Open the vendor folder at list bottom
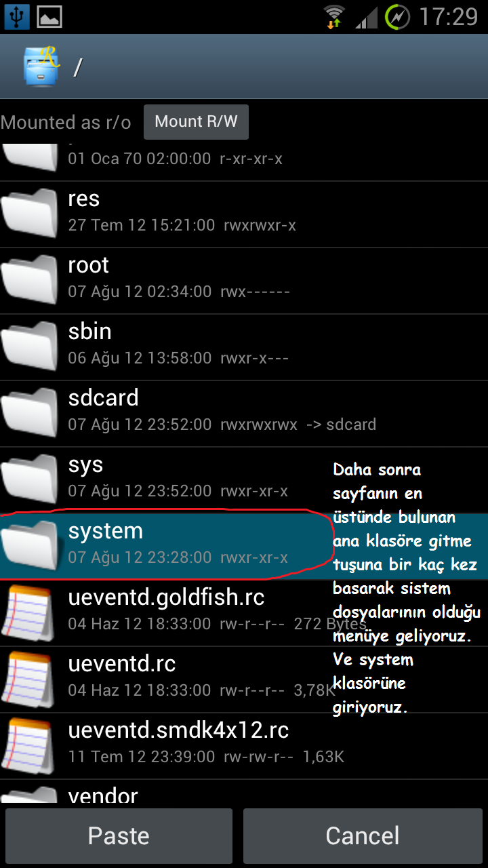The width and height of the screenshot is (488, 868). click(244, 792)
